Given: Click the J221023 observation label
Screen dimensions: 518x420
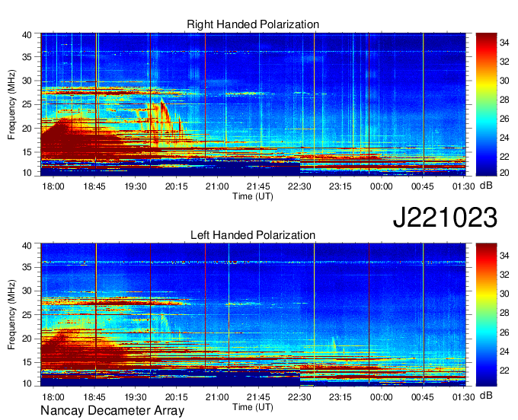Looking at the screenshot, I should click(x=445, y=218).
